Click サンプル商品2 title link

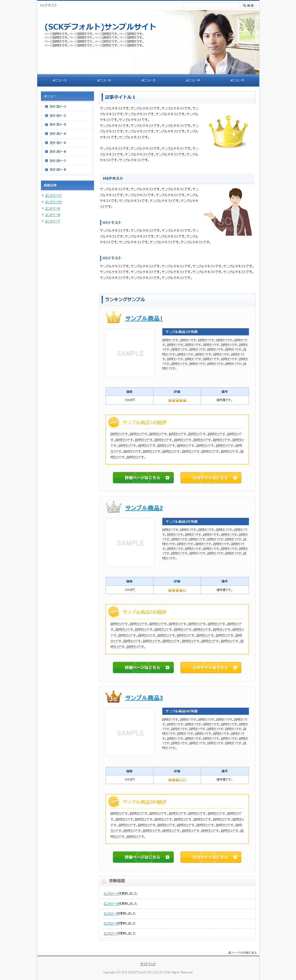click(144, 508)
